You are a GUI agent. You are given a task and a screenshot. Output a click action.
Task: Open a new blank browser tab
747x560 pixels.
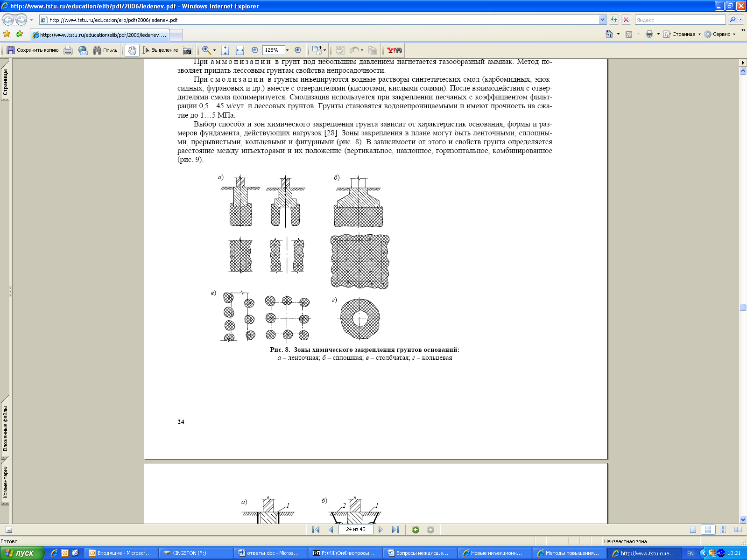click(x=176, y=35)
